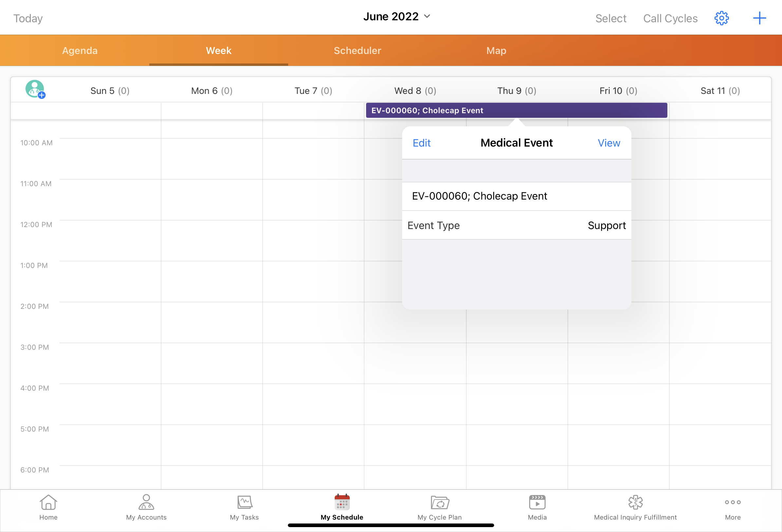
Task: Open Call Cycles
Action: click(670, 19)
